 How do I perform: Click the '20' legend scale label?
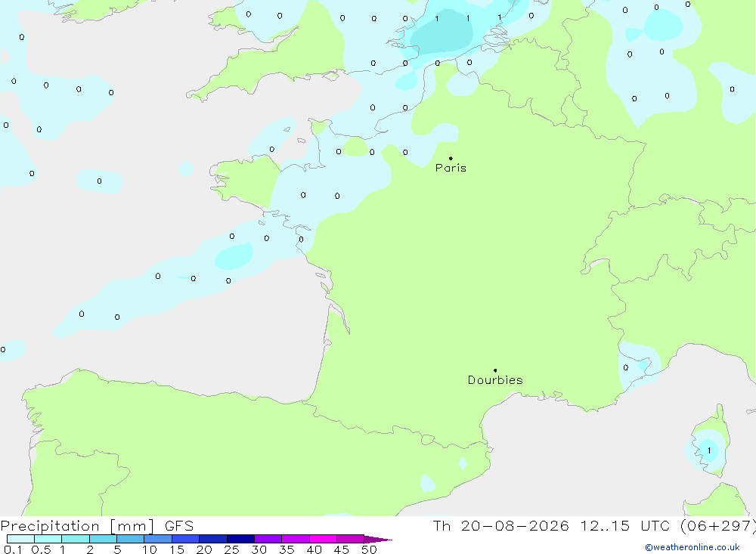click(x=204, y=549)
